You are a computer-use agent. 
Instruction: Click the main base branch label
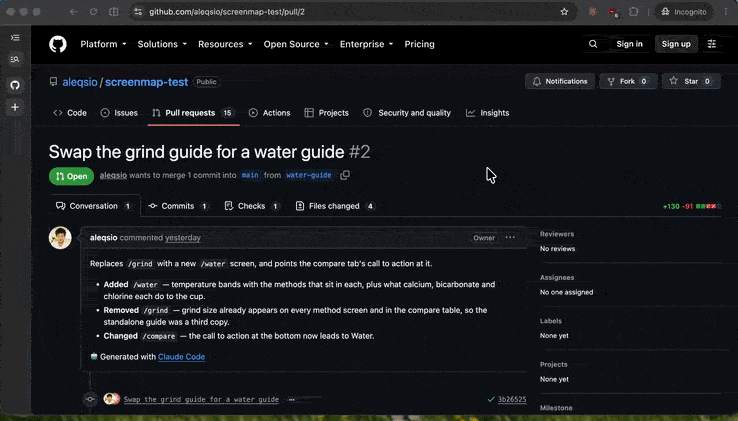pos(250,175)
